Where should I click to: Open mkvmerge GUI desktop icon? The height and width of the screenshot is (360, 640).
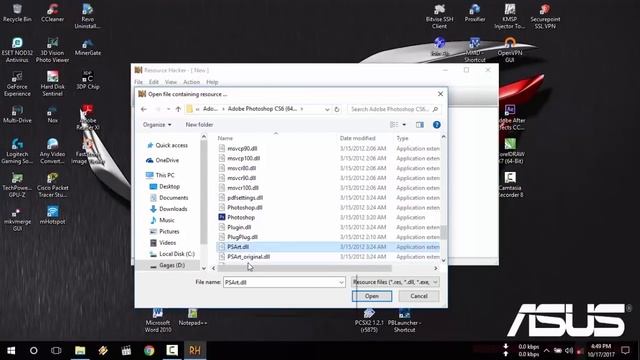[x=17, y=219]
